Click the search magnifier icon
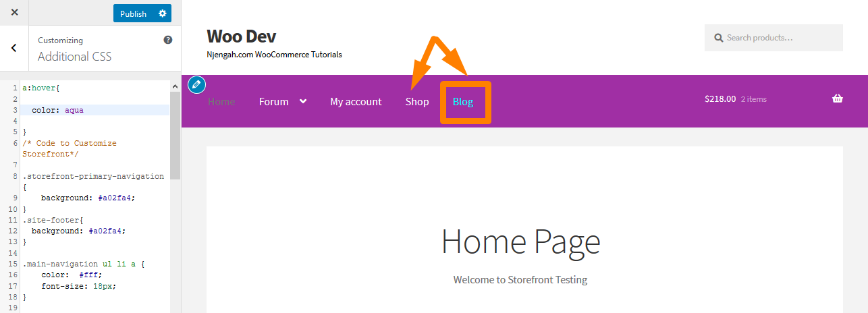 (719, 38)
